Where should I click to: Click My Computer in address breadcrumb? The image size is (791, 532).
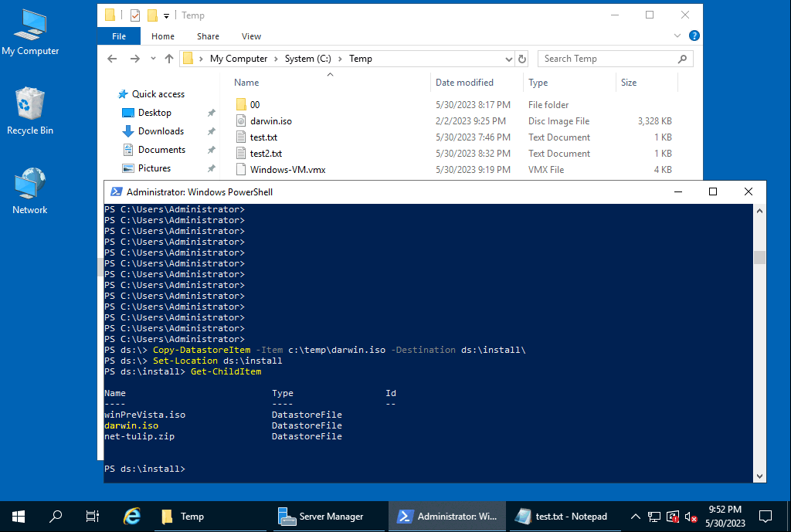239,59
